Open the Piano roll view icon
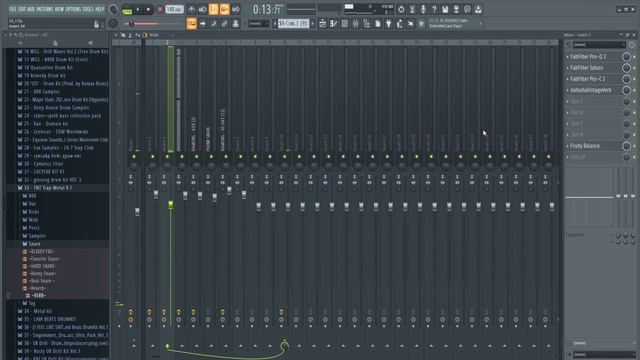Screen dimensions: 640x360 point(333,24)
